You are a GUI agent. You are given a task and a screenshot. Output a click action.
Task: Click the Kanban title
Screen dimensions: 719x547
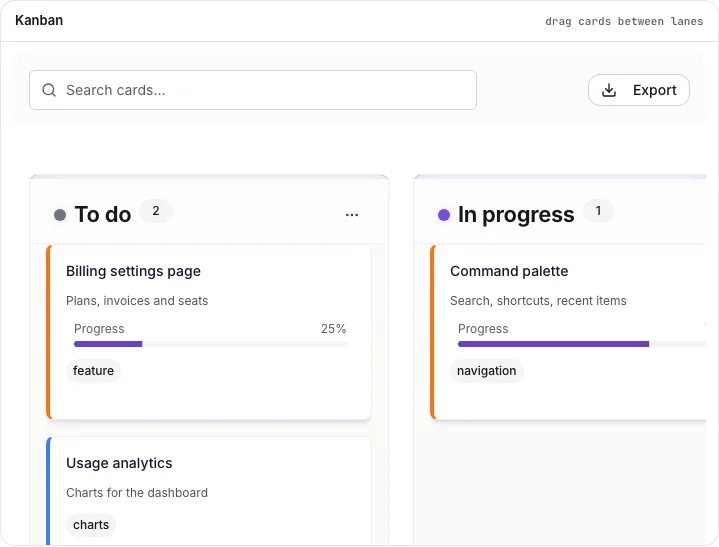pyautogui.click(x=39, y=20)
